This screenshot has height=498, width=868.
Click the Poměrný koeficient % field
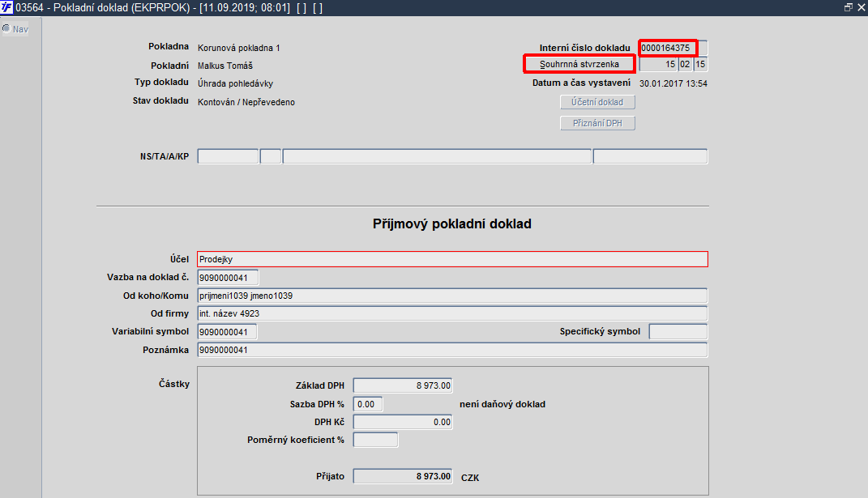tap(375, 440)
